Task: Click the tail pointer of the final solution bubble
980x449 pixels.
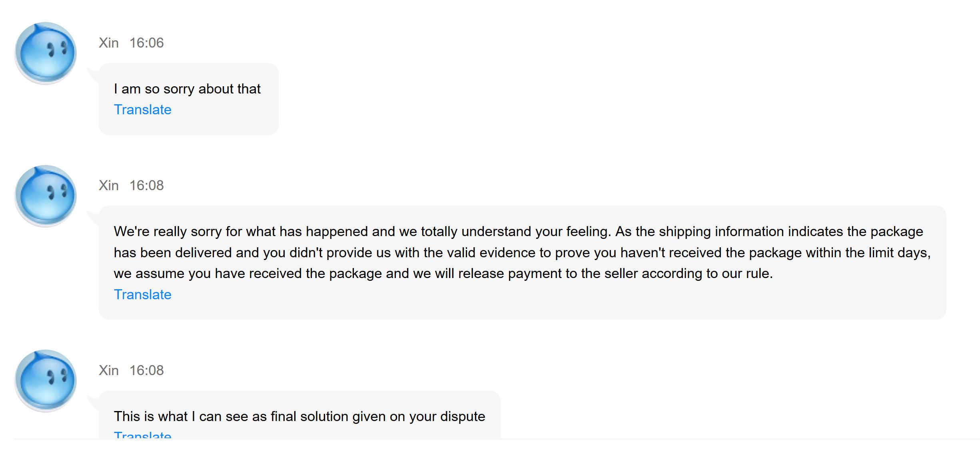Action: click(x=93, y=402)
